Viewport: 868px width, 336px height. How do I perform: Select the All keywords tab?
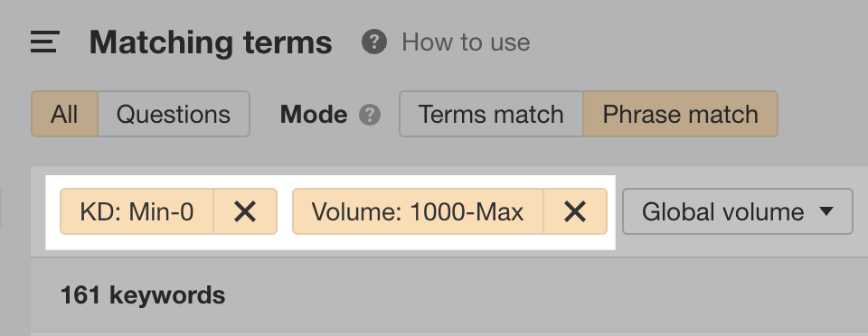click(64, 114)
